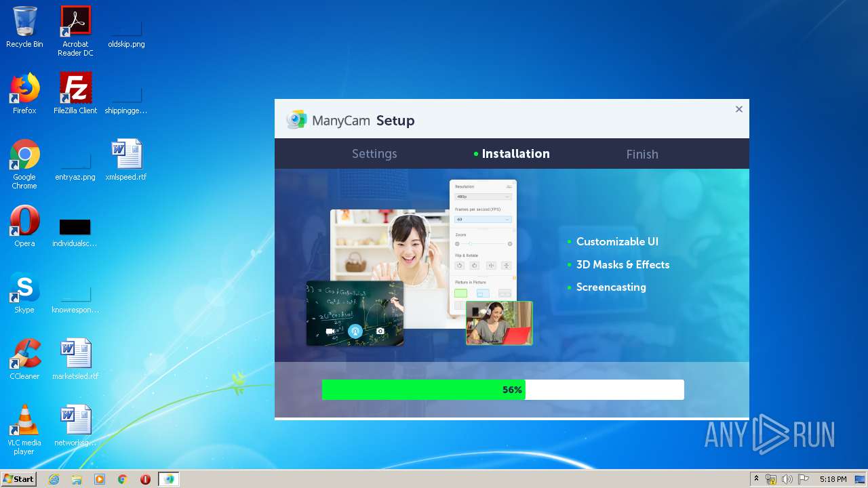Click the Show desktop button
This screenshot has height=488, width=868.
coord(861,479)
